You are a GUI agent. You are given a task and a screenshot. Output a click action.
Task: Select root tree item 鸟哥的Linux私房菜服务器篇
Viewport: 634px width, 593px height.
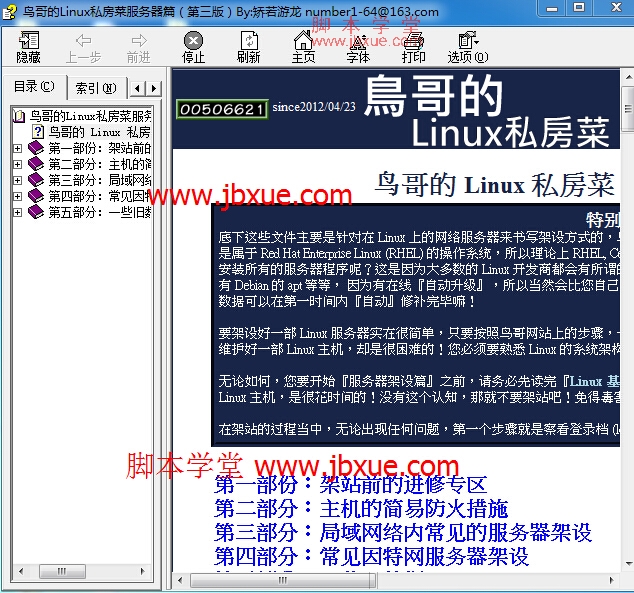click(x=91, y=116)
